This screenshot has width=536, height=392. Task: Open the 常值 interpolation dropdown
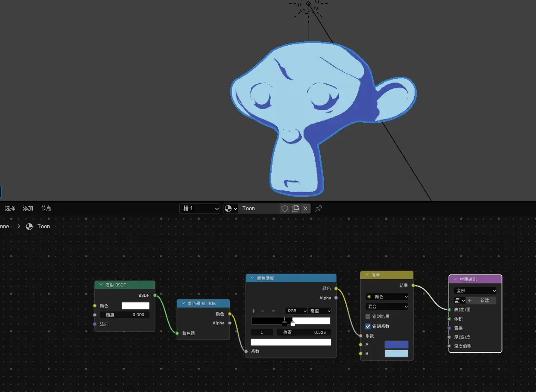(x=320, y=311)
